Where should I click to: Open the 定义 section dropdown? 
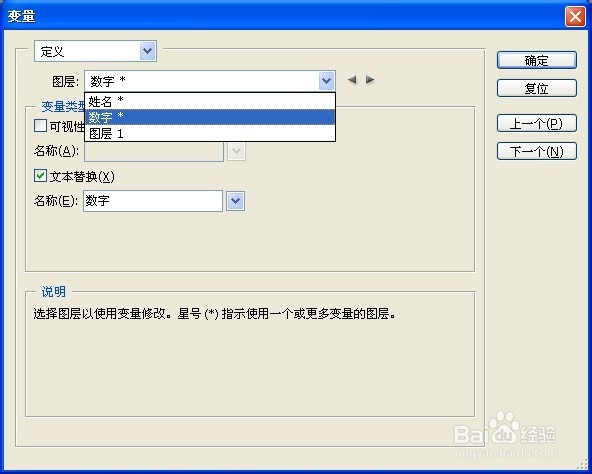(95, 51)
